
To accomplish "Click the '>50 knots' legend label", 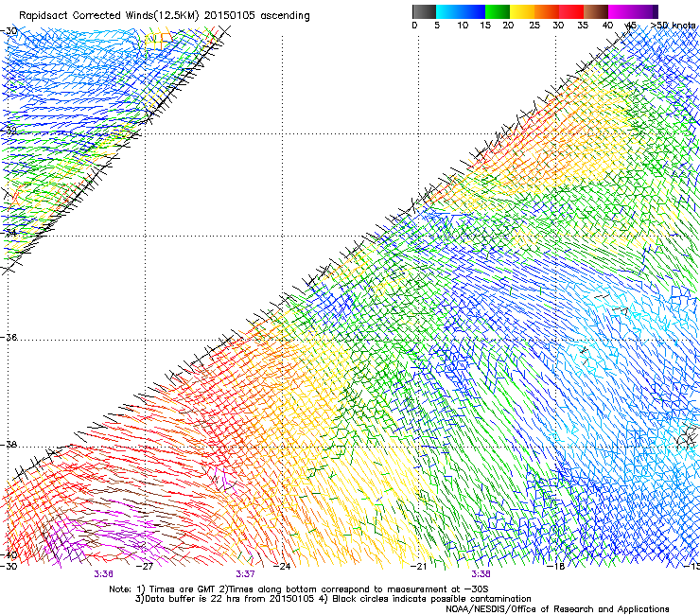I will (x=674, y=26).
